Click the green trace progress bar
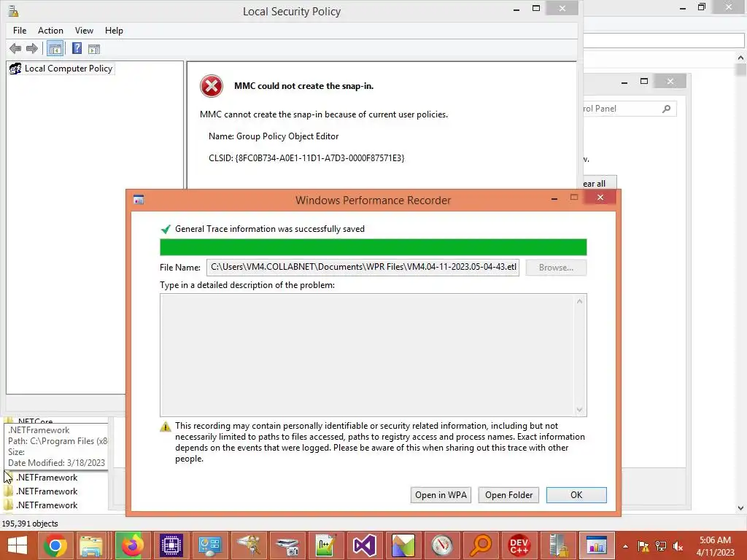 373,247
